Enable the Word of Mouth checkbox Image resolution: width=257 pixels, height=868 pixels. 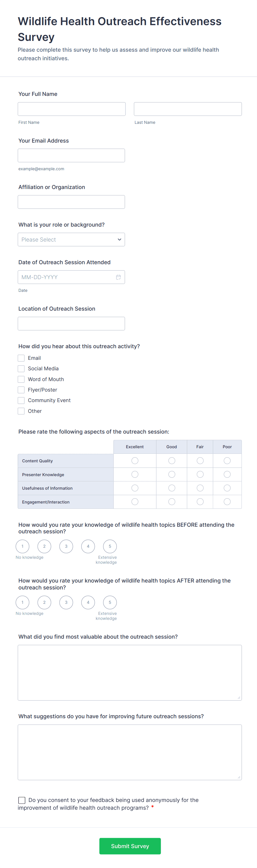coord(21,379)
